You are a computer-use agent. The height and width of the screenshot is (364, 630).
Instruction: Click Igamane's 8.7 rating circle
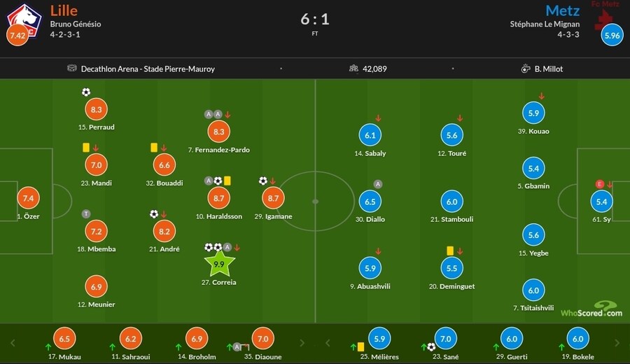272,199
